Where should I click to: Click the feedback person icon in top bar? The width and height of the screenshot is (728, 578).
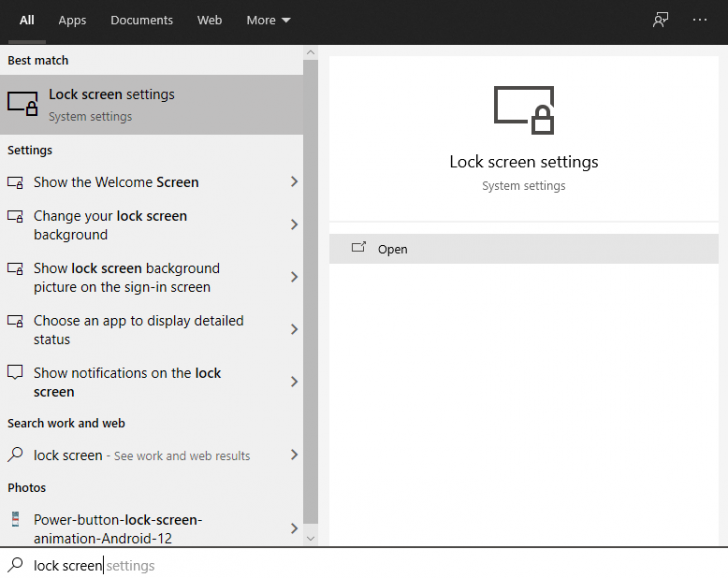point(660,20)
